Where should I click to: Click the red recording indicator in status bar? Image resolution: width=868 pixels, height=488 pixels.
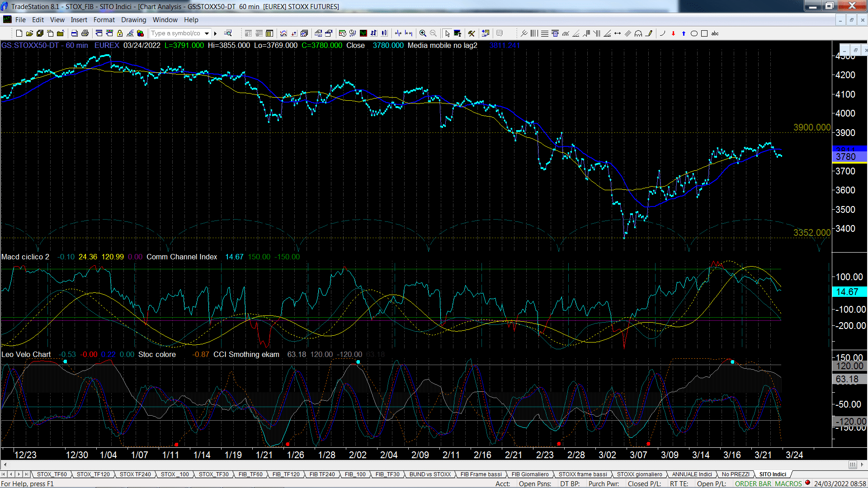point(807,483)
